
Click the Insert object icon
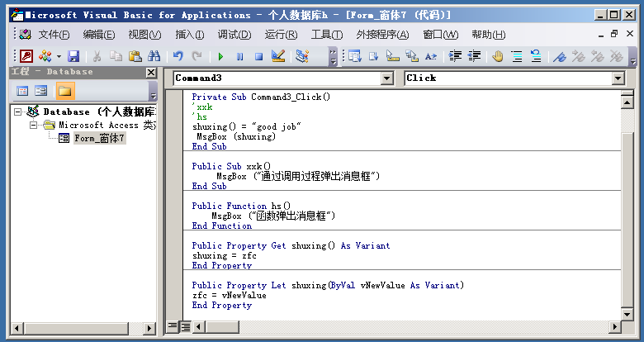coord(45,56)
